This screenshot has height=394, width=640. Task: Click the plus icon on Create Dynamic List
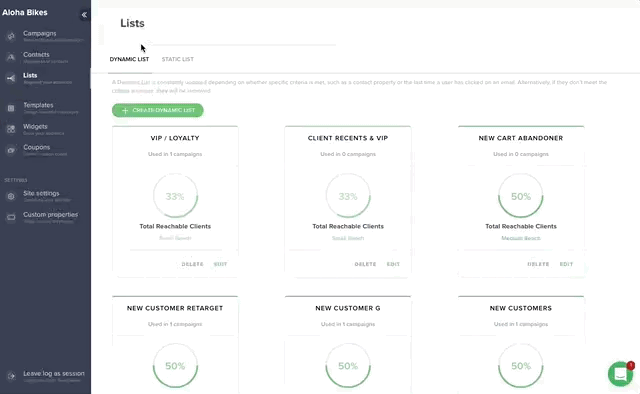[125, 111]
